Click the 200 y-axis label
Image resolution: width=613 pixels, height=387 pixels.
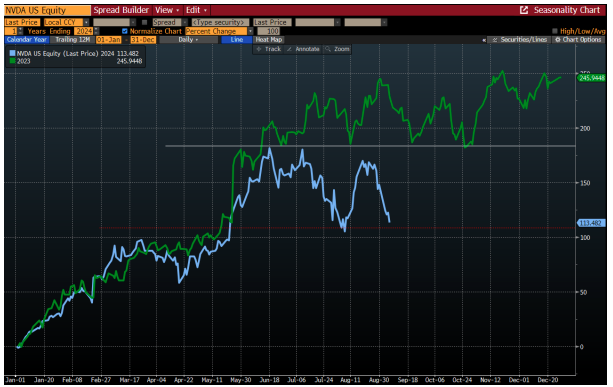585,128
